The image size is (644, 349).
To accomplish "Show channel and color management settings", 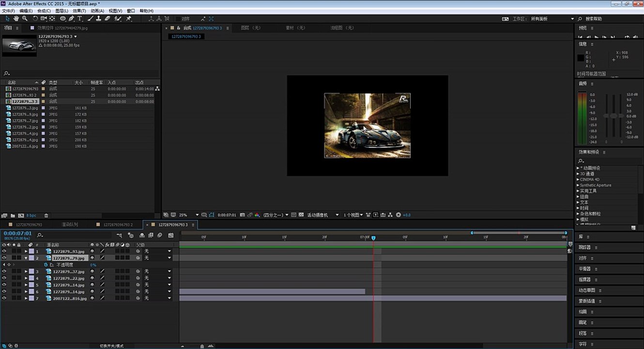I will pyautogui.click(x=257, y=215).
